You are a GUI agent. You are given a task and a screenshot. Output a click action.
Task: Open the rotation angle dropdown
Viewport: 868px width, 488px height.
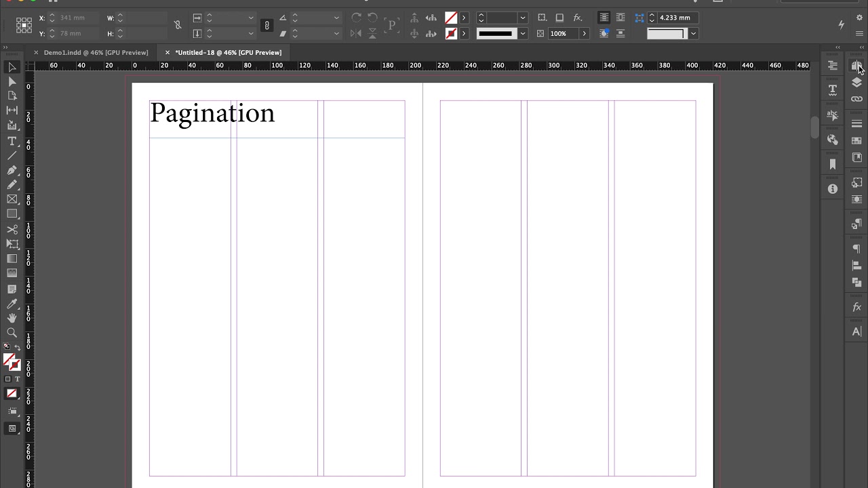click(x=336, y=18)
